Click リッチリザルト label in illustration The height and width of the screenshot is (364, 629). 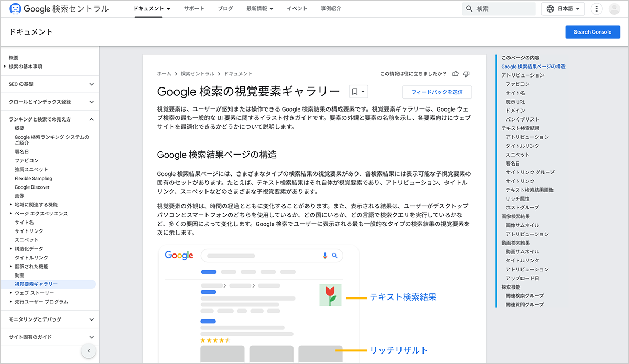coord(399,350)
